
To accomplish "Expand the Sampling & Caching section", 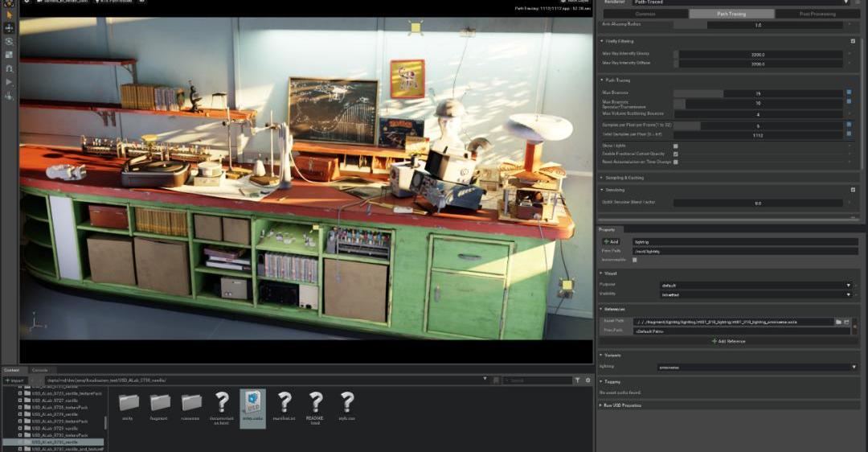I will point(623,177).
